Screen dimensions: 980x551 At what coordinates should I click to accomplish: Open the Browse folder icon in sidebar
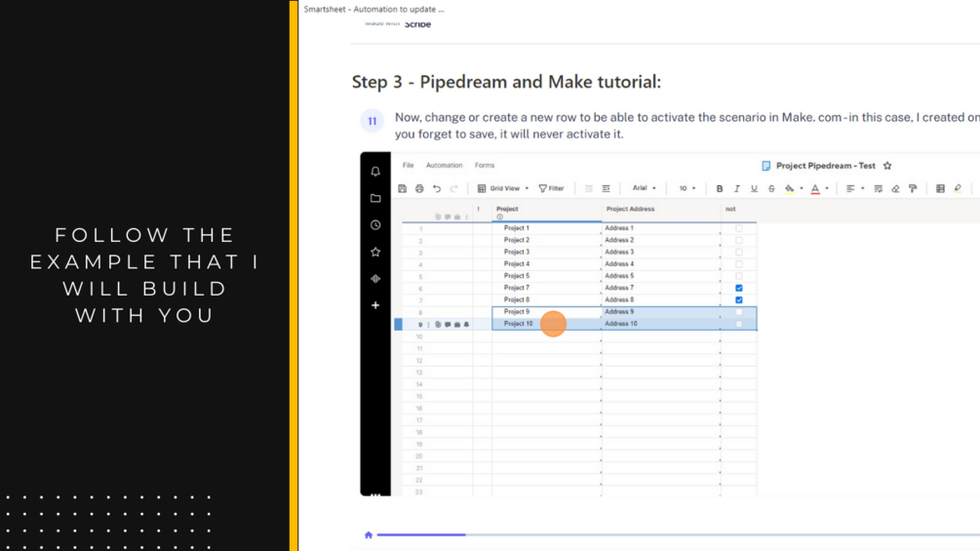(375, 198)
